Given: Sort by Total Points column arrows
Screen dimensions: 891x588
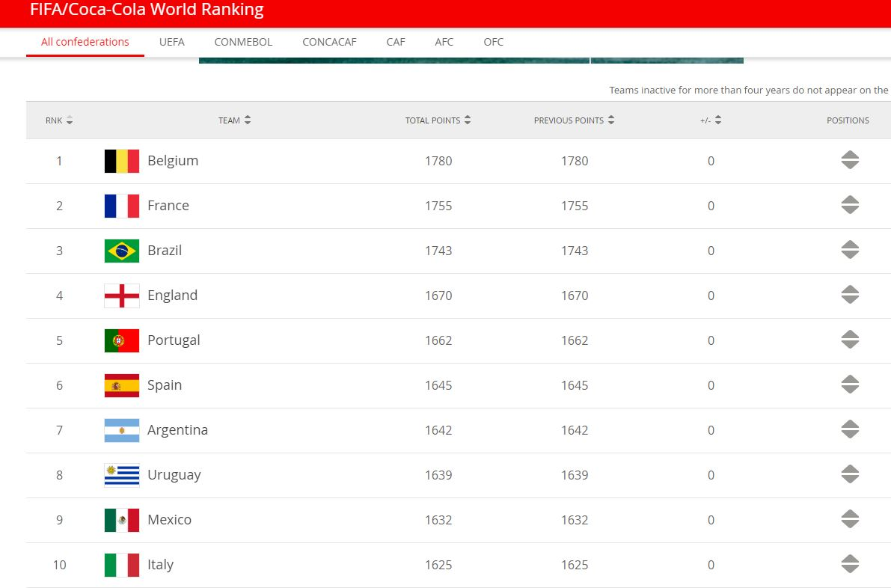Looking at the screenshot, I should tap(468, 120).
